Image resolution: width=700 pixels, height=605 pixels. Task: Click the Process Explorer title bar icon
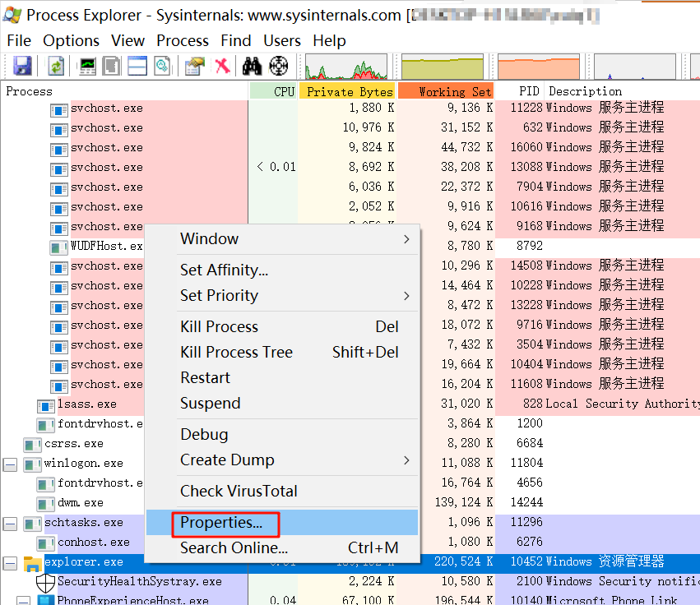tap(12, 15)
